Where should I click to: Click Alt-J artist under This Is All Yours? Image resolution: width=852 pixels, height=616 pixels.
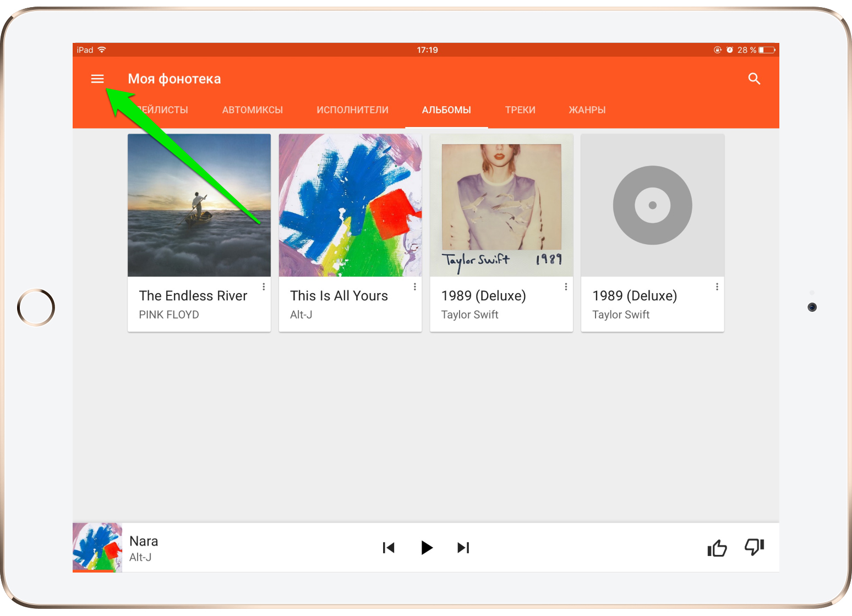301,315
